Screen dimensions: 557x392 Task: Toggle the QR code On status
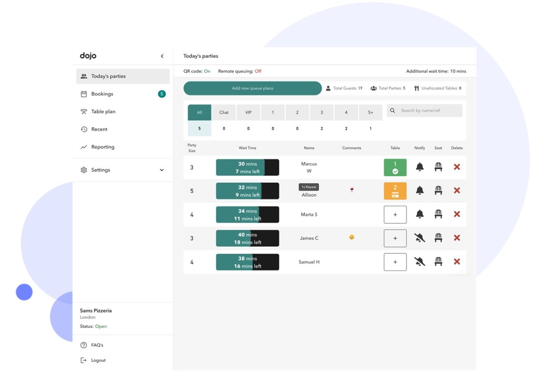tap(207, 71)
